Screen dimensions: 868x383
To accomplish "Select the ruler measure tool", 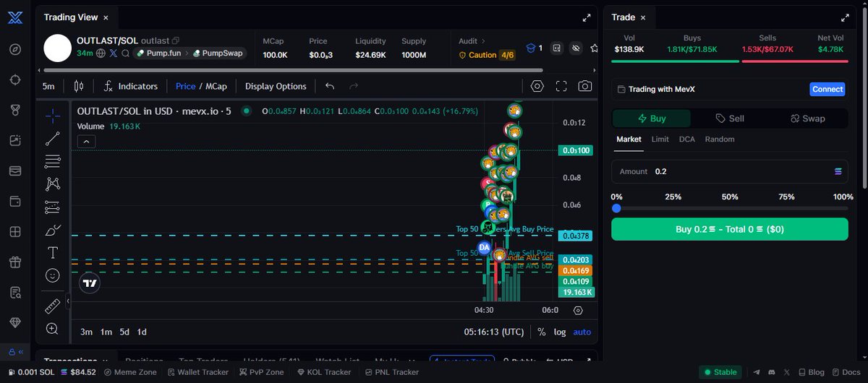I will tap(53, 306).
